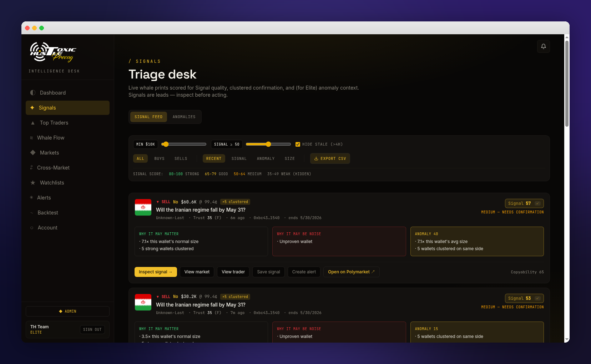Click the Top Traders triangle icon
Viewport: 591px width, 364px height.
[x=33, y=123]
